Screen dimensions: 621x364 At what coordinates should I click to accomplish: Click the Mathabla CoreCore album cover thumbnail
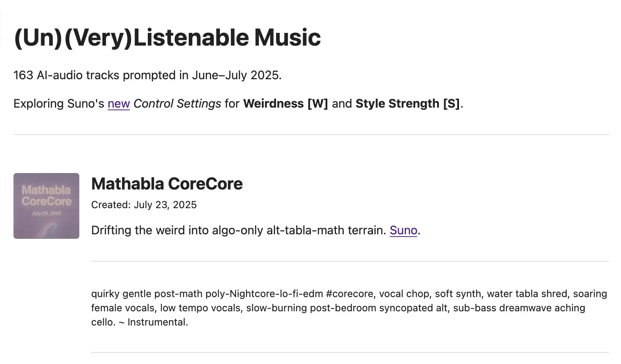tap(46, 206)
